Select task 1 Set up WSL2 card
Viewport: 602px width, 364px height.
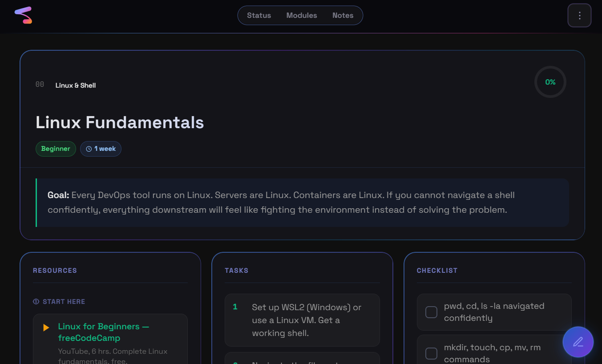[302, 320]
